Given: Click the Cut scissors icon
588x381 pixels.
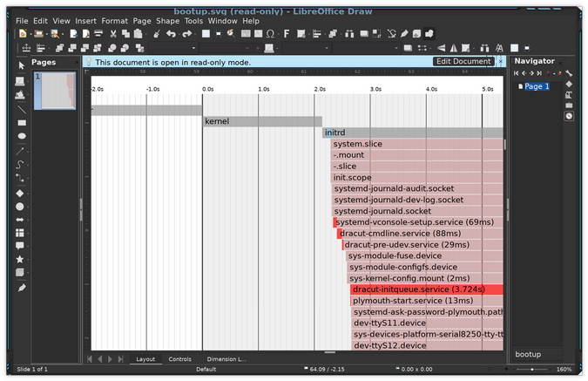Looking at the screenshot, I should tap(112, 34).
